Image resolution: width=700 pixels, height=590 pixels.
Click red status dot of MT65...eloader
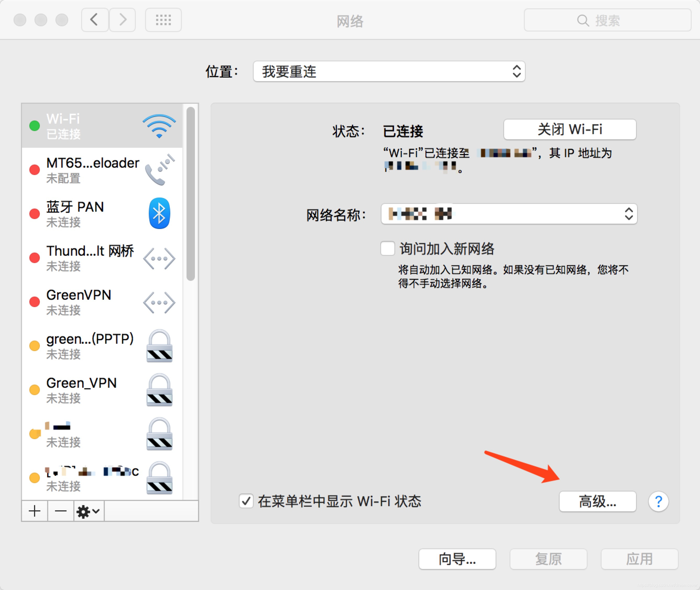click(34, 170)
